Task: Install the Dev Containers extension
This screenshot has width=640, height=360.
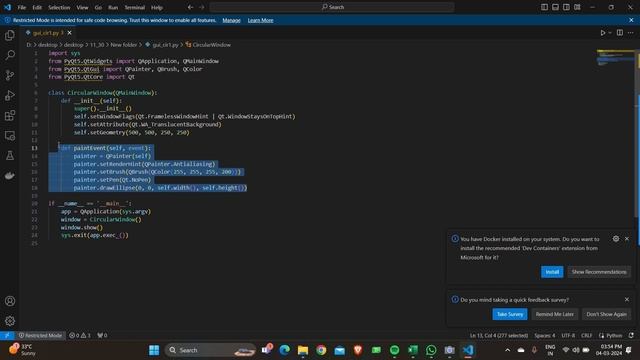Action: coord(552,272)
